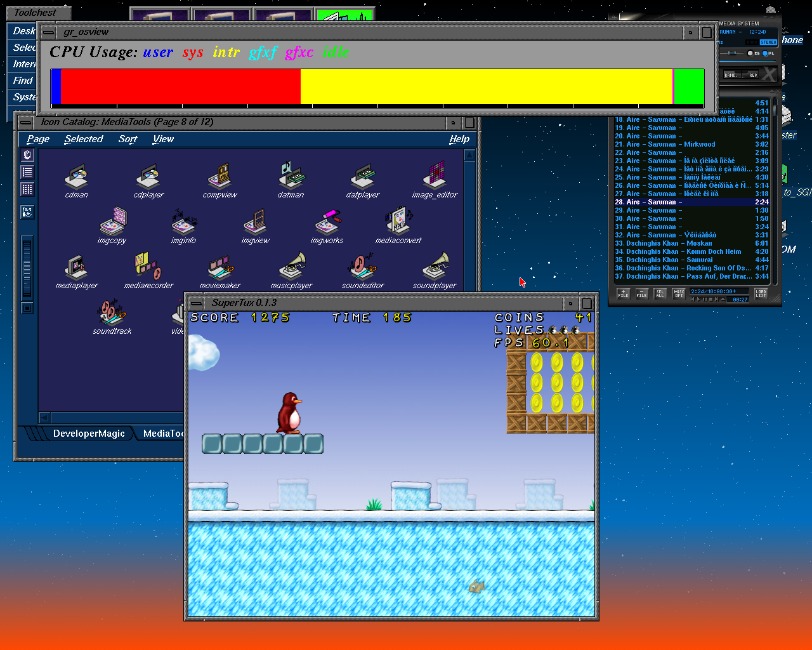Image resolution: width=812 pixels, height=650 pixels.
Task: Open the imginfo icon
Action: click(183, 227)
